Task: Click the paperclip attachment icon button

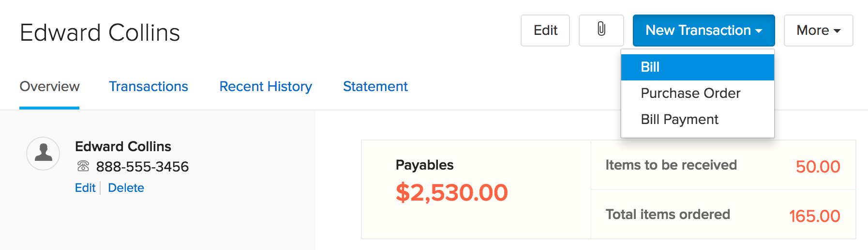Action: (601, 30)
